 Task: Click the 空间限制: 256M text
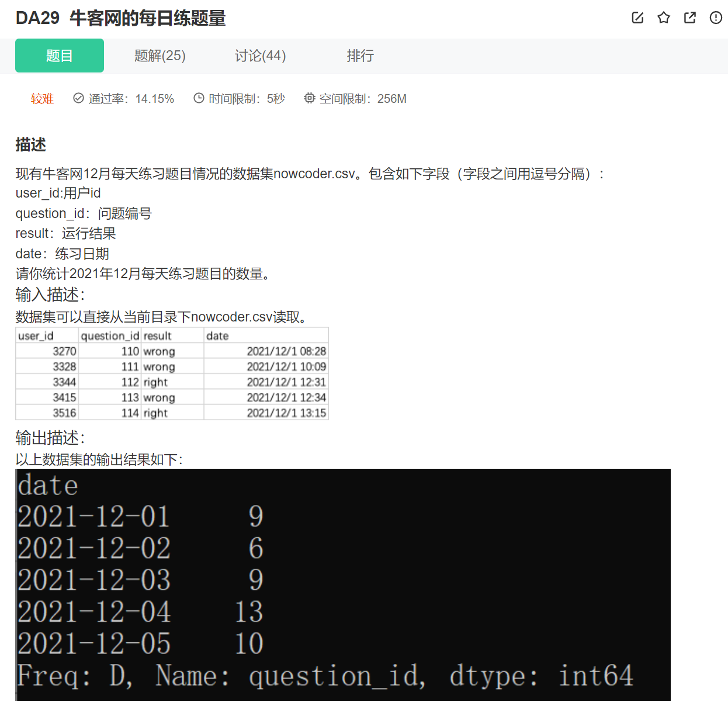coord(363,99)
